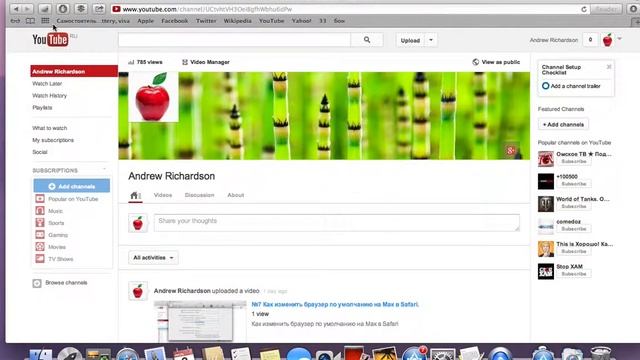Screen dimensions: 640x360
Task: Click the notifications count button
Action: click(x=590, y=40)
